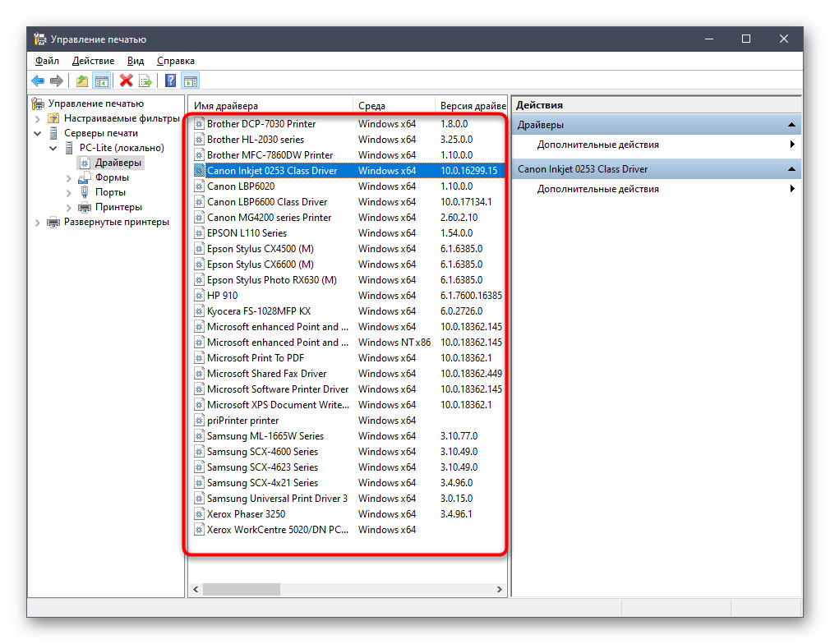
Task: Click the red Delete X icon
Action: pyautogui.click(x=126, y=80)
